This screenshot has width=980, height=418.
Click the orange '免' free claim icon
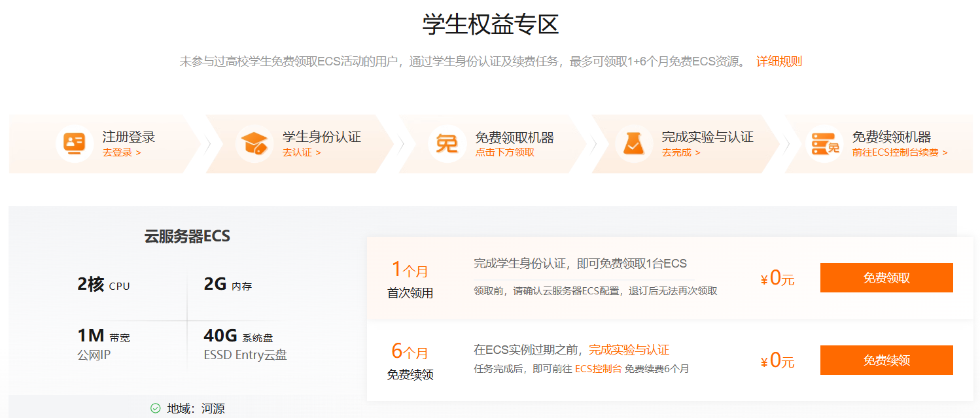click(x=447, y=143)
